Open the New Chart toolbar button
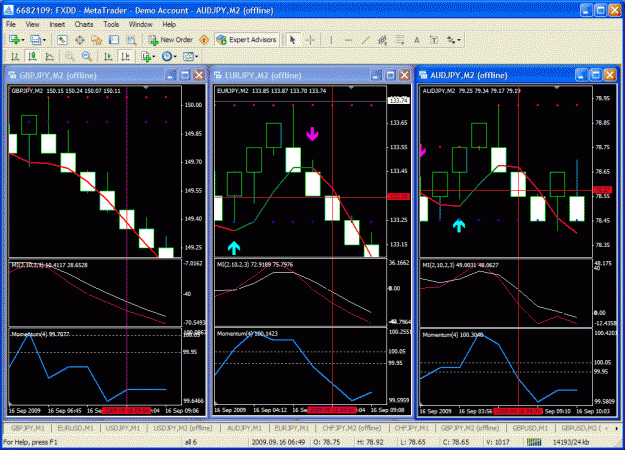This screenshot has height=450, width=625. 14,40
